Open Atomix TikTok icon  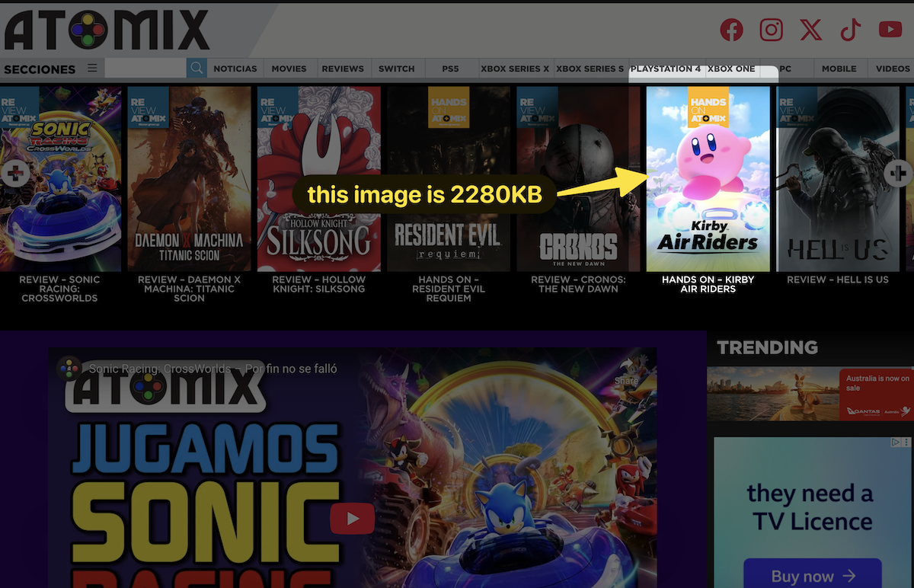[x=850, y=30]
